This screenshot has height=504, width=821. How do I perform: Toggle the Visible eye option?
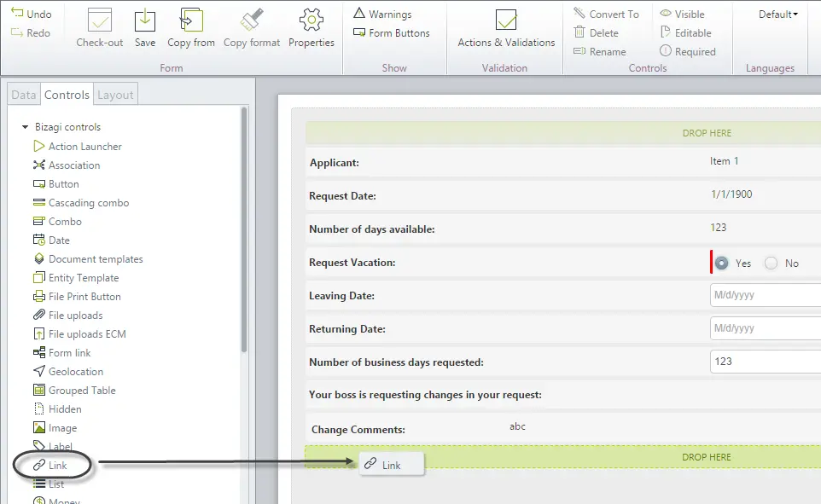[x=682, y=14]
